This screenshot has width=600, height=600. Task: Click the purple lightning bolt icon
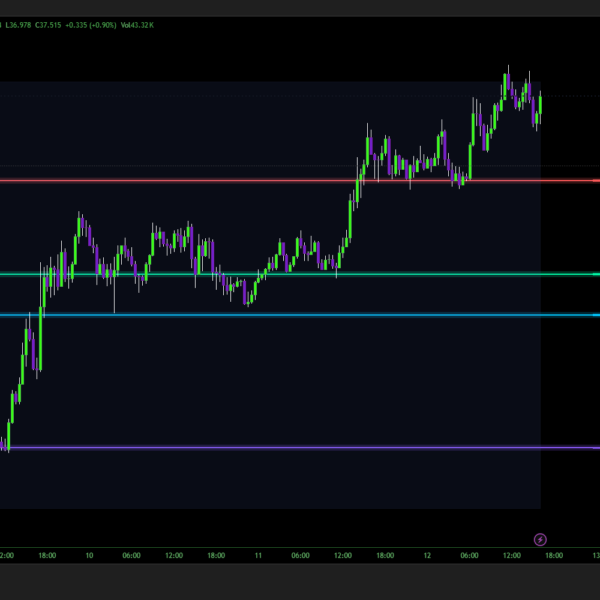coord(541,539)
